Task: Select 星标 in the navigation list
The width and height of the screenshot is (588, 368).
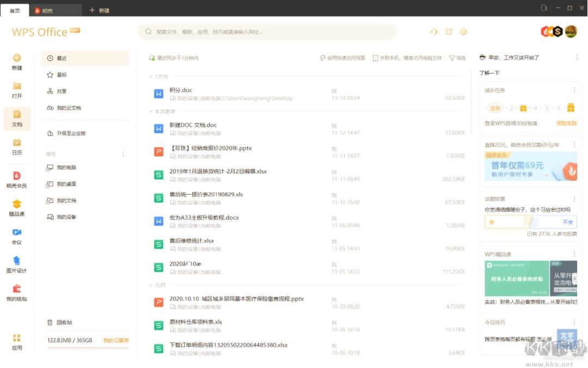Action: (61, 75)
